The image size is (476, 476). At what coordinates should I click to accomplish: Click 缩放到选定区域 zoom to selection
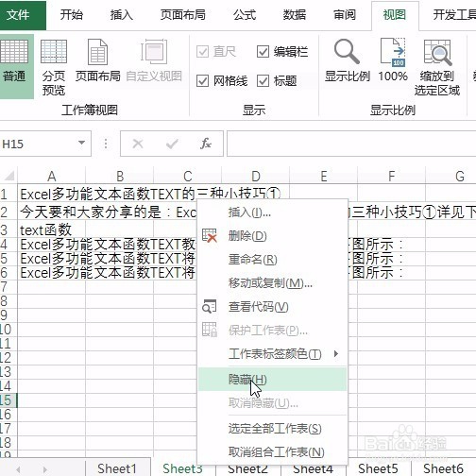tap(437, 52)
